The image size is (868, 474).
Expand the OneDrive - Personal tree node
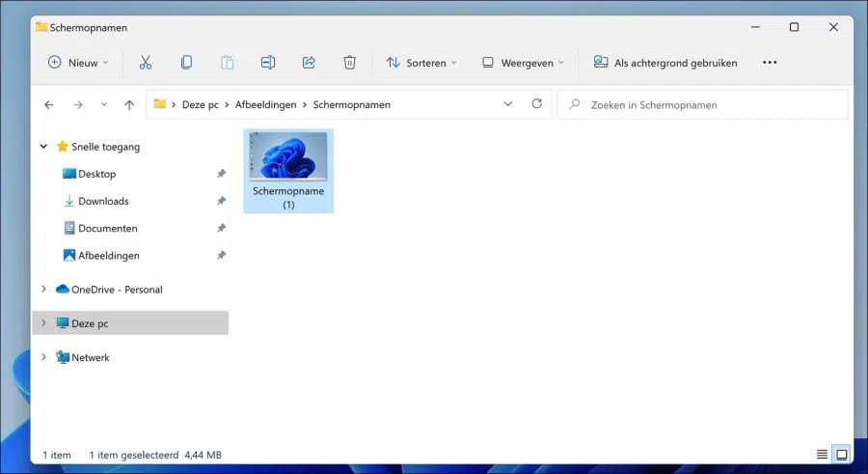coord(43,289)
